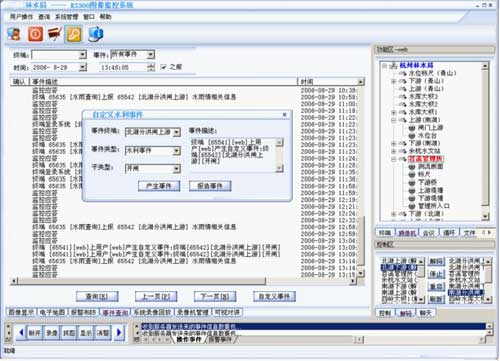The width and height of the screenshot is (500, 361).
Task: Click the 刷新 button in the control area
Action: tap(436, 299)
